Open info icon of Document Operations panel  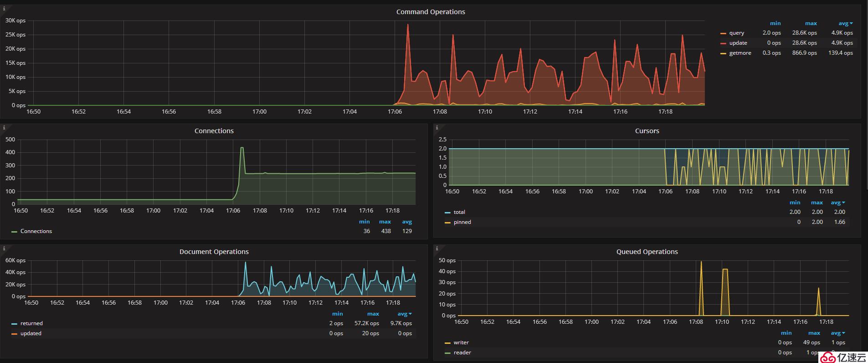[4, 249]
